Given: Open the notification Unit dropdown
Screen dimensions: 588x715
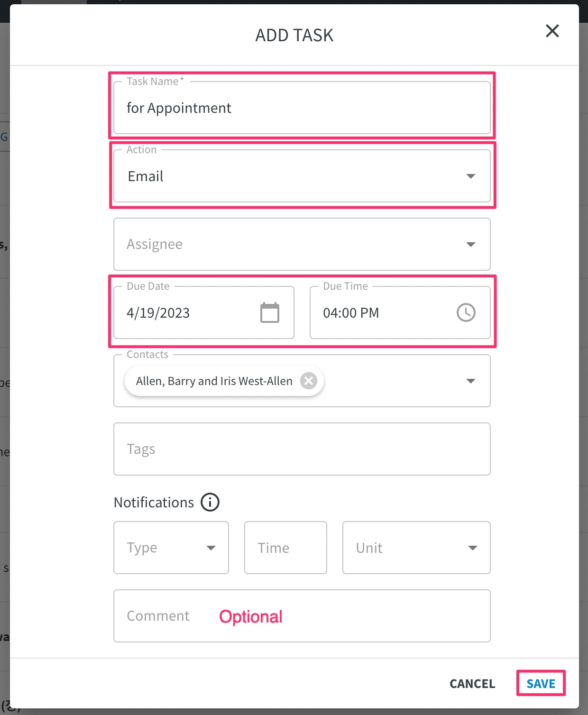Looking at the screenshot, I should pos(416,548).
